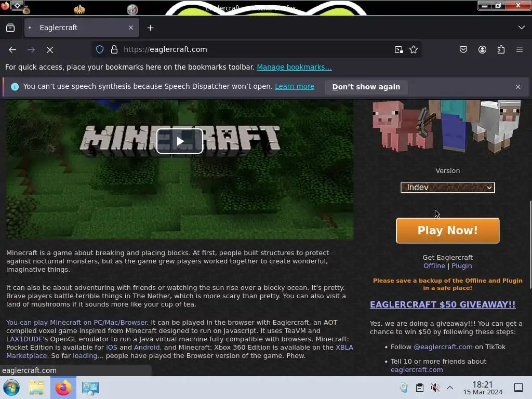
Task: Open the Android Pocket Edition link
Action: point(147,348)
